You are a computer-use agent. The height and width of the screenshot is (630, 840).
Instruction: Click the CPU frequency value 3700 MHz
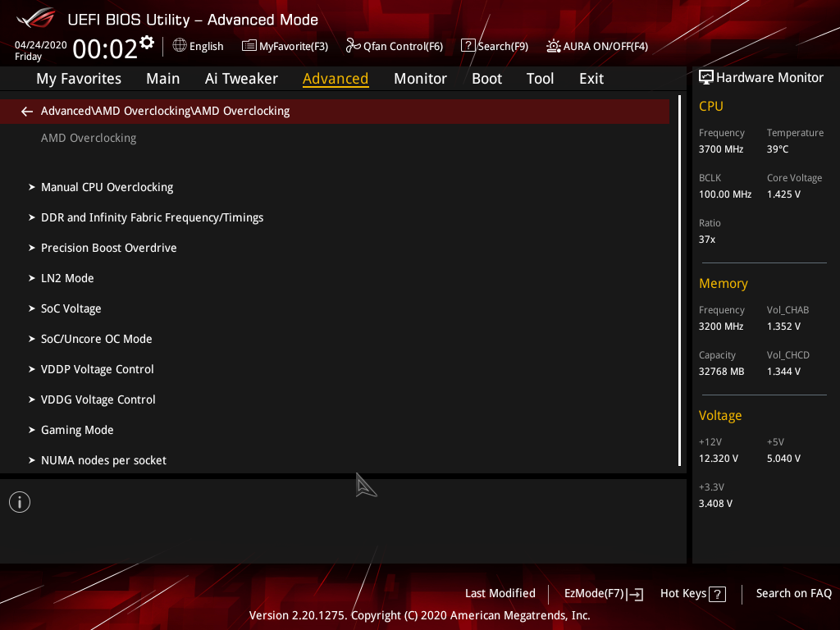(x=720, y=149)
